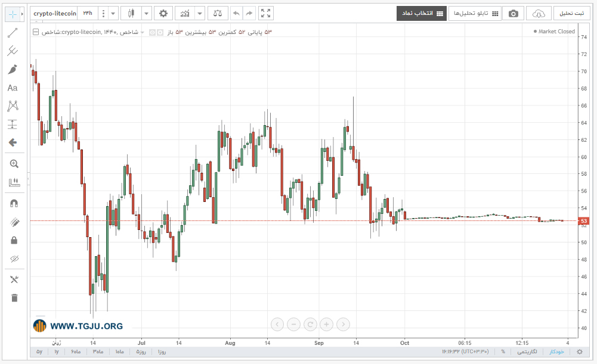This screenshot has width=597, height=364.
Task: Remove all drawings with the trash icon
Action: 14,298
